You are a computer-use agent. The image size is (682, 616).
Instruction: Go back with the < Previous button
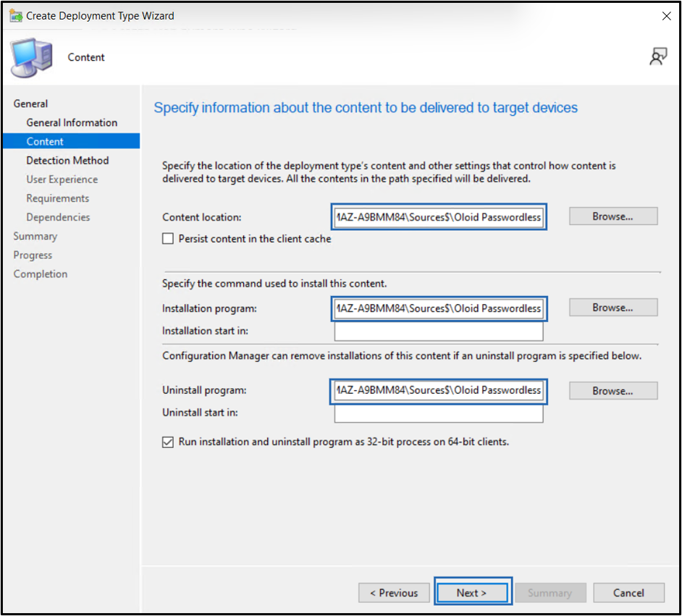click(x=394, y=593)
